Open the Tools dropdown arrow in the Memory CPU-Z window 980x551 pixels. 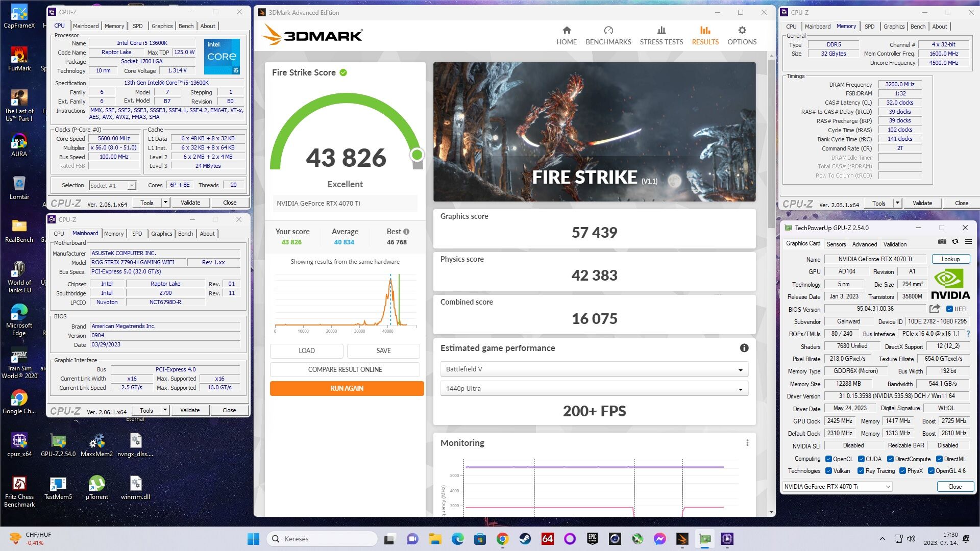[x=897, y=203]
